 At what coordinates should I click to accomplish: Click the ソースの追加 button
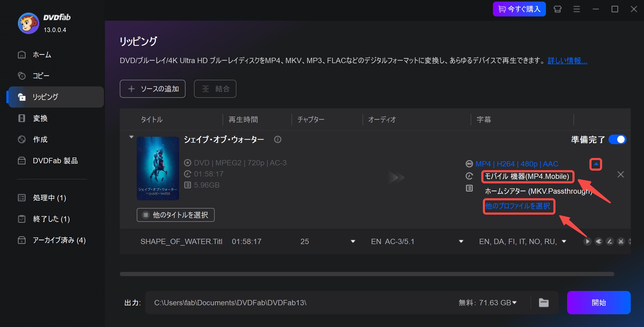[153, 89]
